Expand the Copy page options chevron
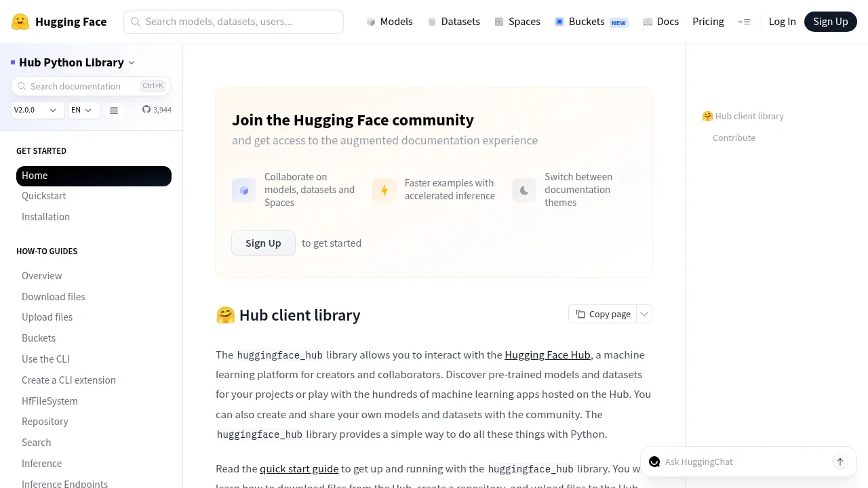 [x=644, y=314]
